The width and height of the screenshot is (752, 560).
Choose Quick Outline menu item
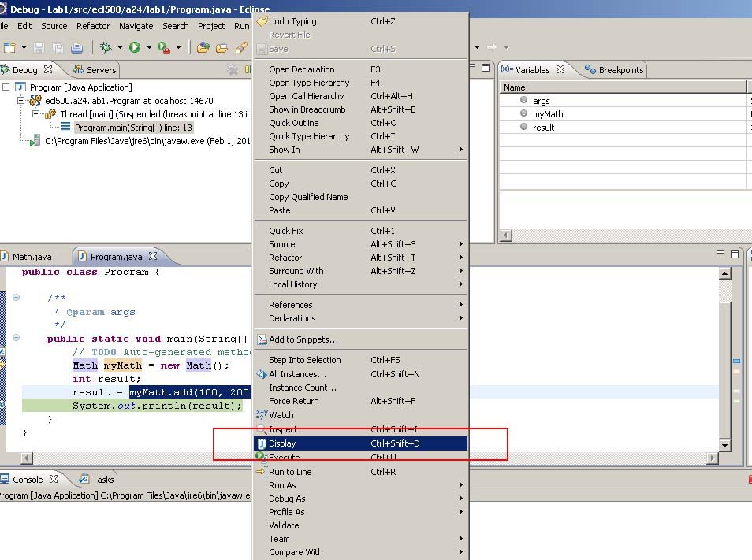click(x=360, y=123)
